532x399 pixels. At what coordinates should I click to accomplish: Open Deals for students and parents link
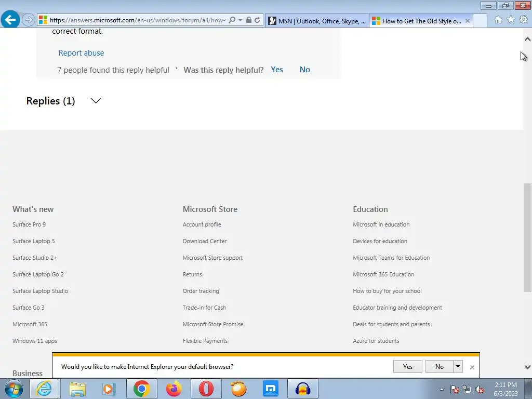391,324
